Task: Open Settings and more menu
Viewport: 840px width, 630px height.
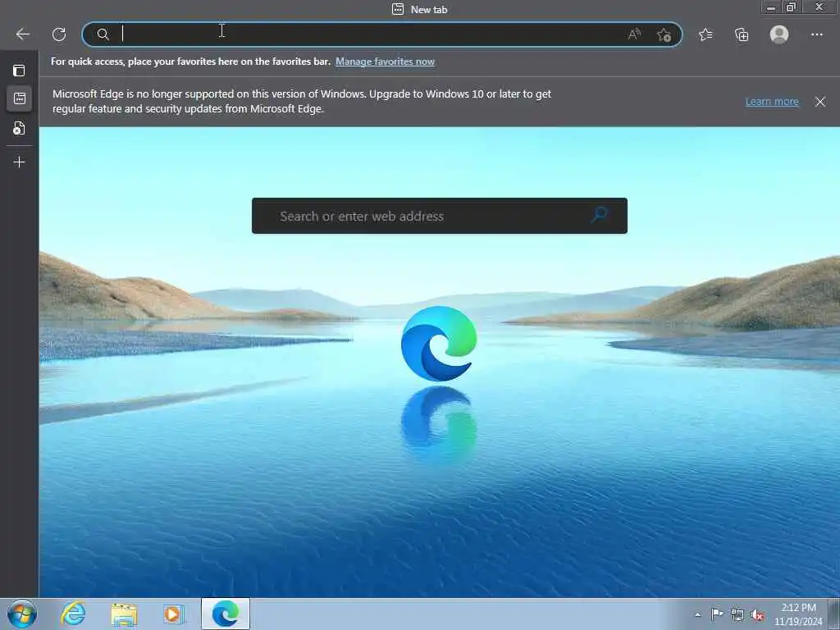Action: 816,34
